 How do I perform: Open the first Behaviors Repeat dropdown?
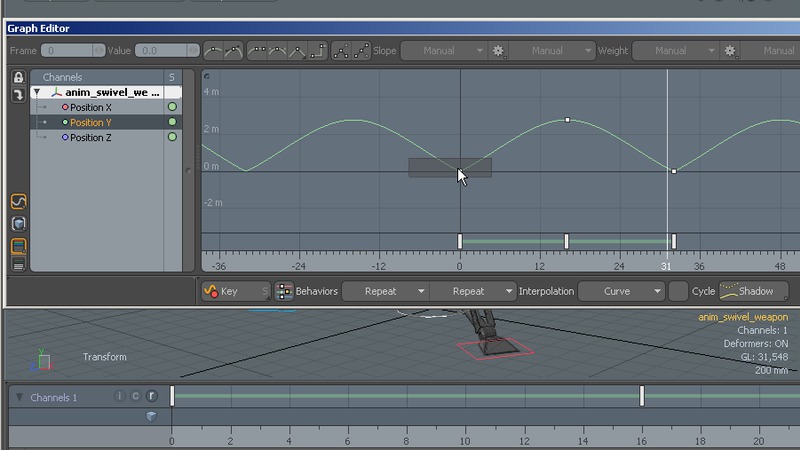point(386,291)
